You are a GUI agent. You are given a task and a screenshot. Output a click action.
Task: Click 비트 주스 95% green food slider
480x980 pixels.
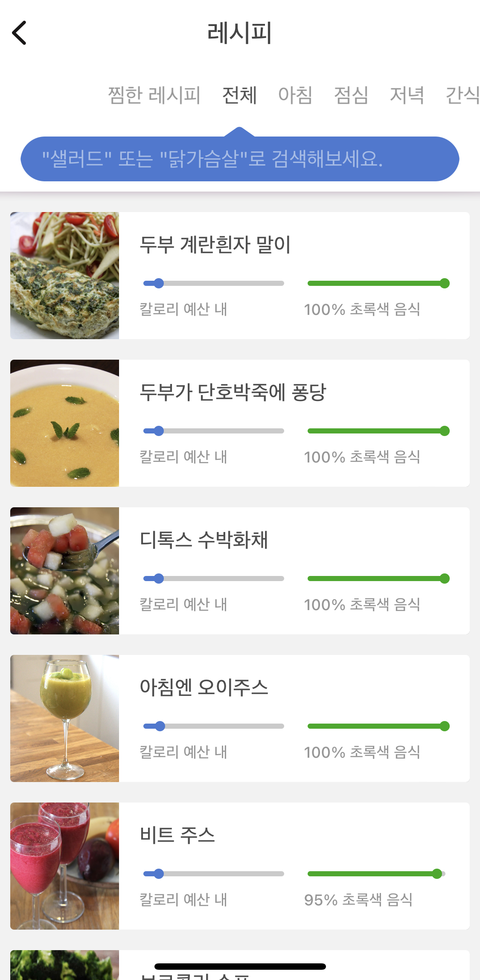376,874
